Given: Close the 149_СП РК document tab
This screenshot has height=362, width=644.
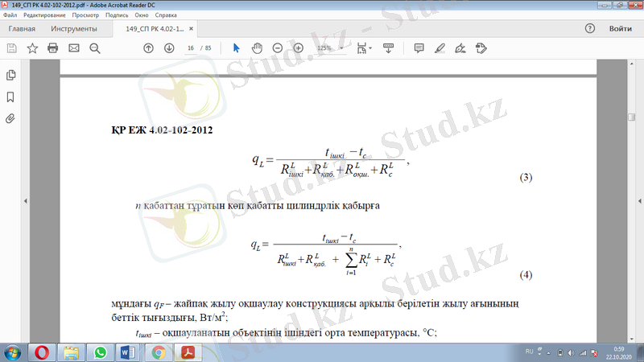Looking at the screenshot, I should tap(191, 29).
